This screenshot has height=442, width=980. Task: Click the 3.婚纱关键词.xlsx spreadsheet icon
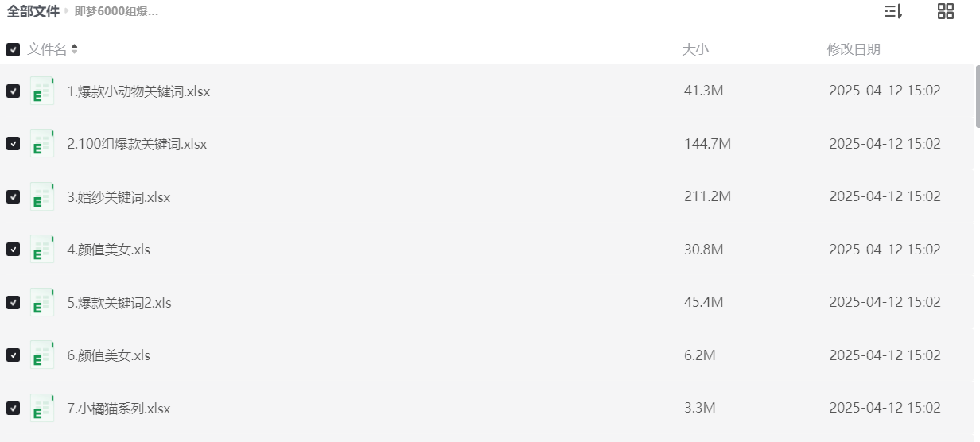pos(42,196)
